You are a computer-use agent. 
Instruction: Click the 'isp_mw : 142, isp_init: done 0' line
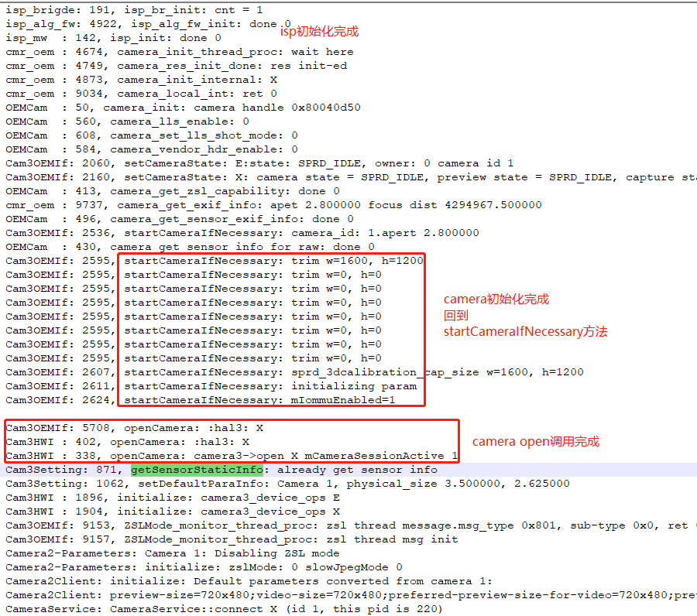click(113, 38)
